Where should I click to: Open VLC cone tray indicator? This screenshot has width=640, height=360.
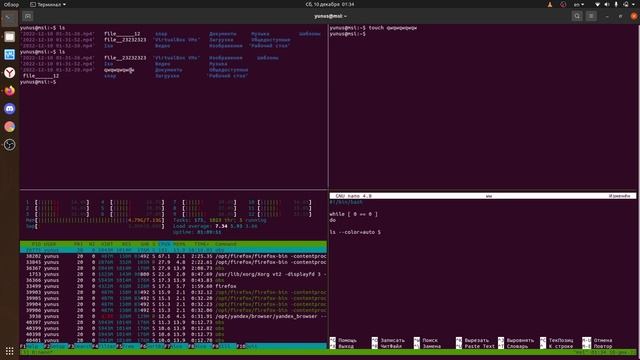tap(550, 4)
